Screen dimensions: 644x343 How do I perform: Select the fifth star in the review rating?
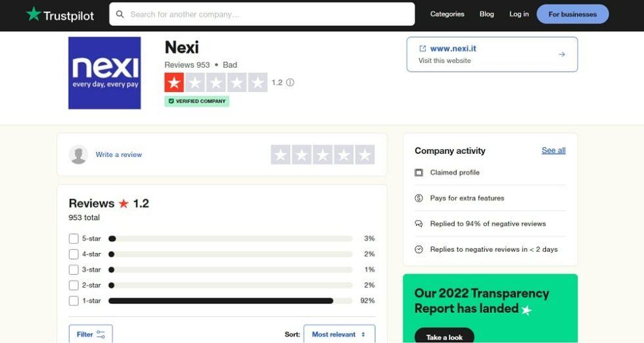[x=364, y=155]
